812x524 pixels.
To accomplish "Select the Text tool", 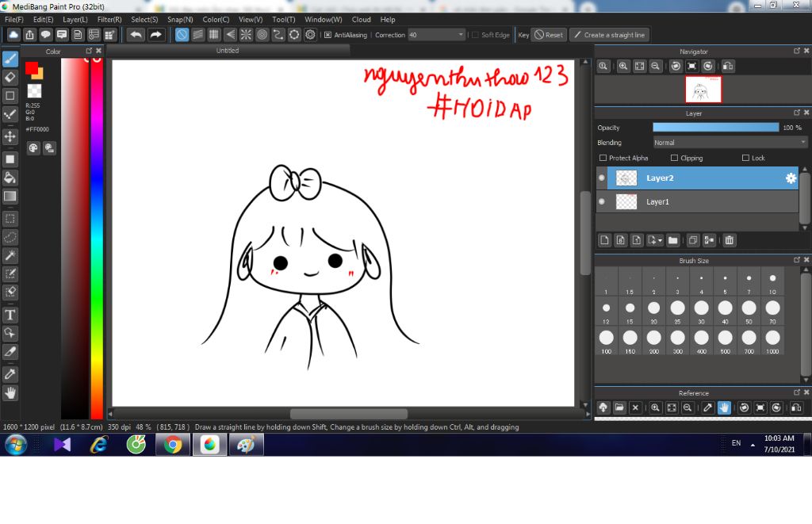I will click(x=10, y=315).
